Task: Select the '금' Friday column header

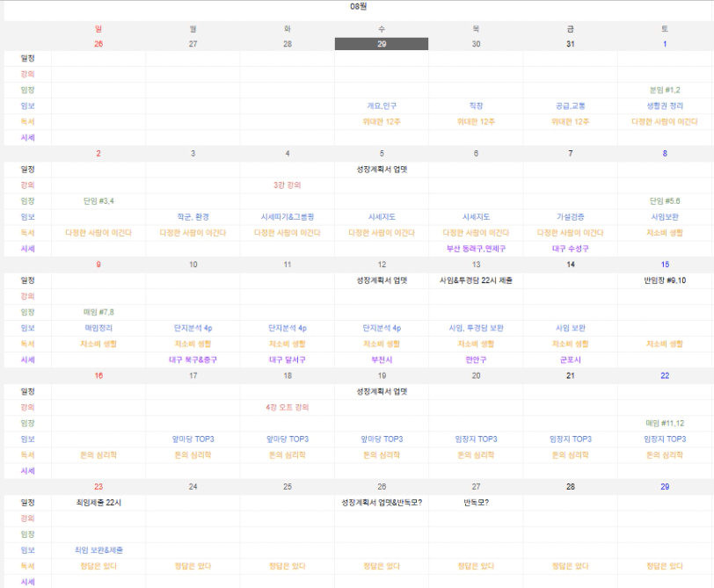Action: coord(570,29)
